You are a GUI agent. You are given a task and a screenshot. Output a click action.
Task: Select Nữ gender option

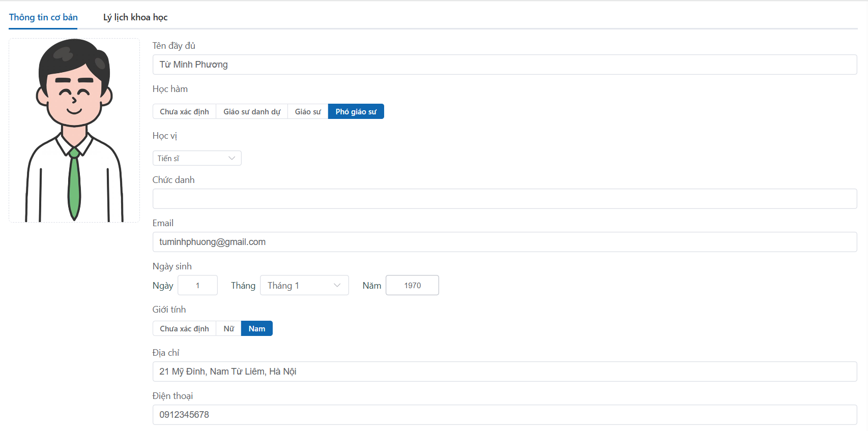pyautogui.click(x=228, y=329)
